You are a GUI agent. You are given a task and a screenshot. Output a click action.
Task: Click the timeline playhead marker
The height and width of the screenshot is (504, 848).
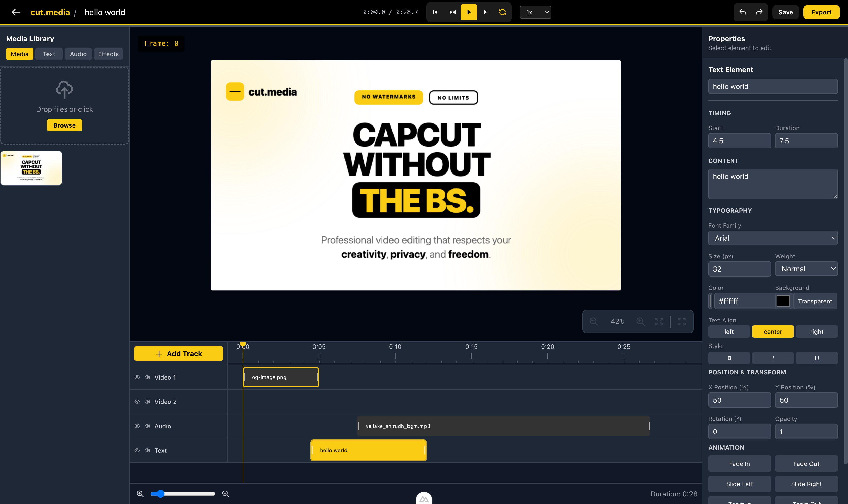(243, 345)
